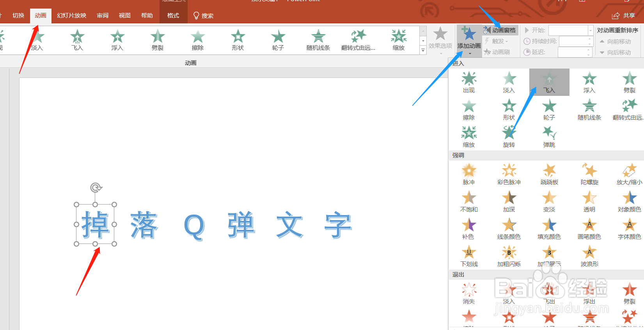644x330 pixels.
Task: Select 字体颜色 emphasis effect
Action: click(629, 229)
